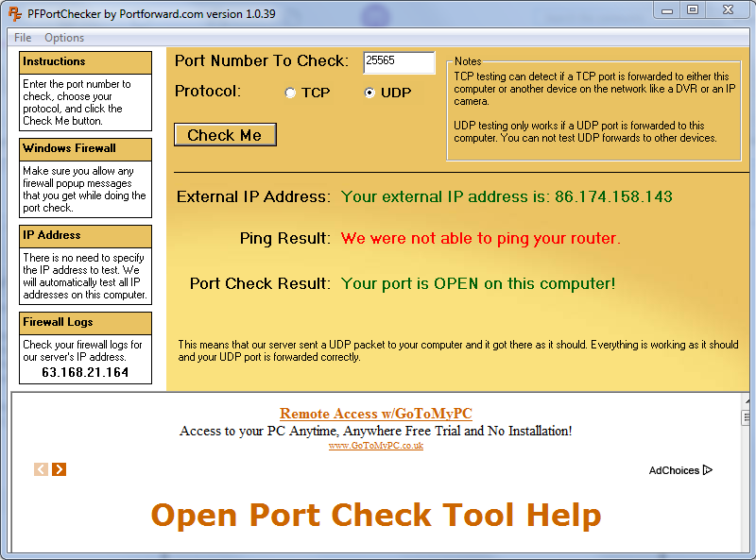
Task: Select the UDP protocol radio button
Action: coord(369,93)
